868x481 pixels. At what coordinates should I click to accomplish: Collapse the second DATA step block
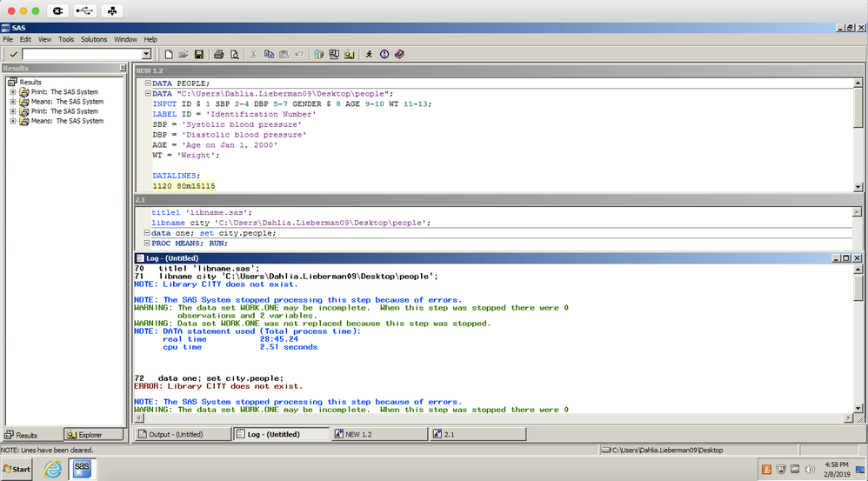pyautogui.click(x=148, y=94)
